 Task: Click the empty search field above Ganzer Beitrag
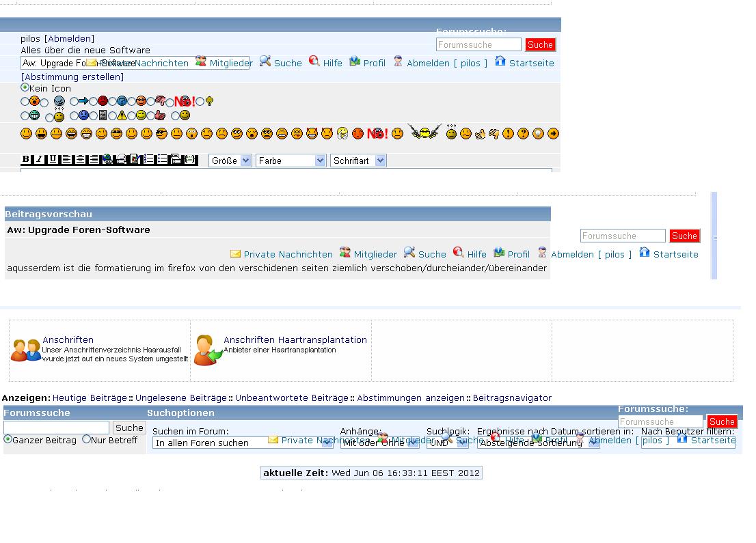(x=56, y=428)
